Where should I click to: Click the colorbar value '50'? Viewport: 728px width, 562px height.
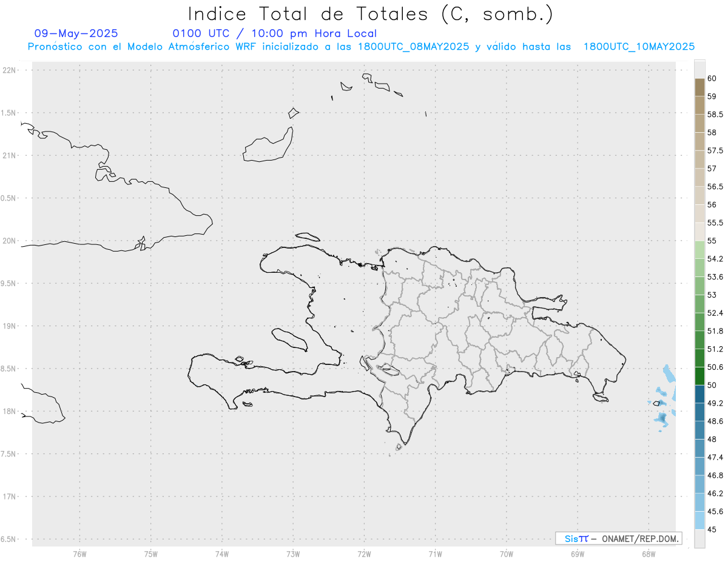pos(712,386)
